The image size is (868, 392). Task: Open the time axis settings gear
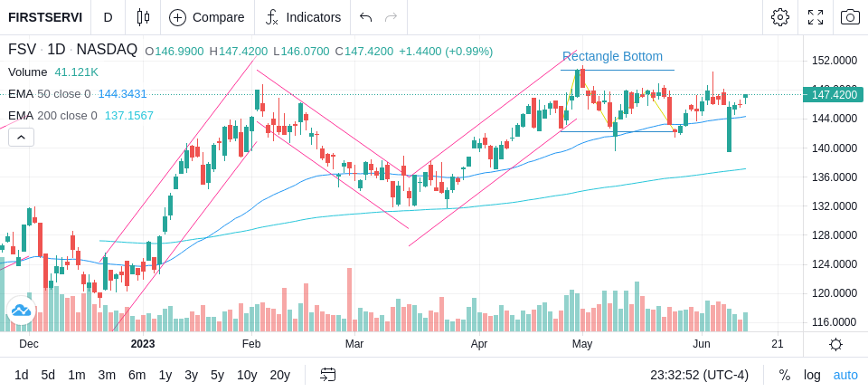click(x=835, y=344)
